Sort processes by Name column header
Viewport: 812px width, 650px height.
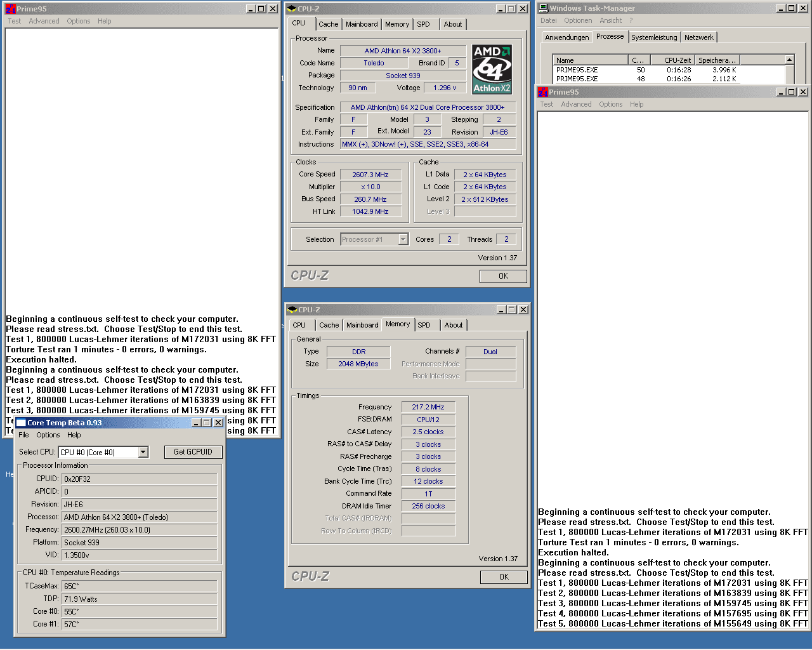tap(591, 60)
